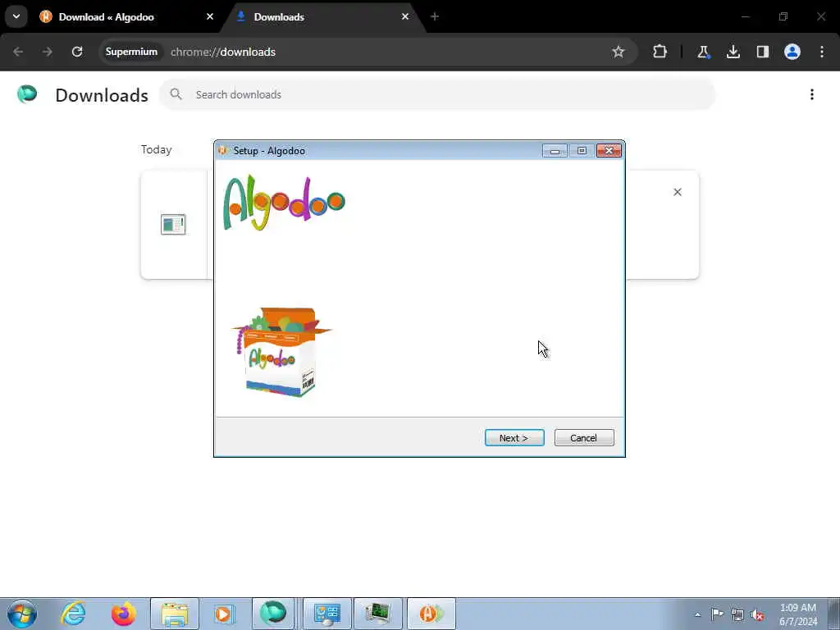Open Windows Media Player from taskbar
Screen dimensions: 840x630
point(224,614)
